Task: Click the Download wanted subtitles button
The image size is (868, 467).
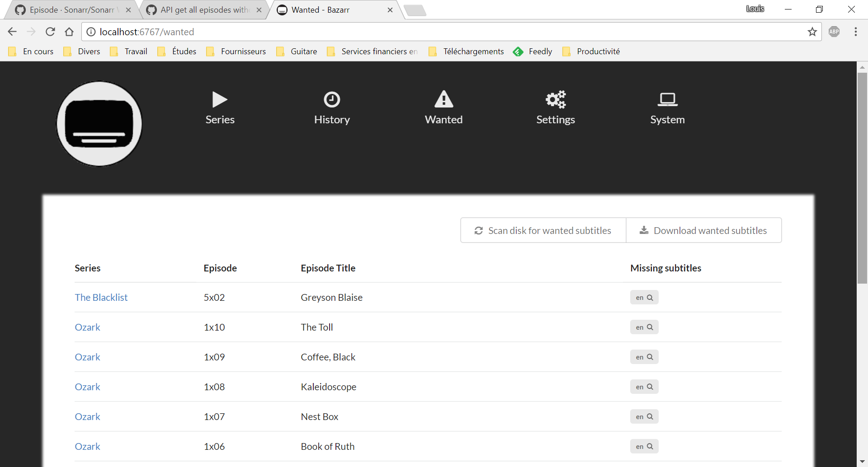Action: [x=704, y=230]
